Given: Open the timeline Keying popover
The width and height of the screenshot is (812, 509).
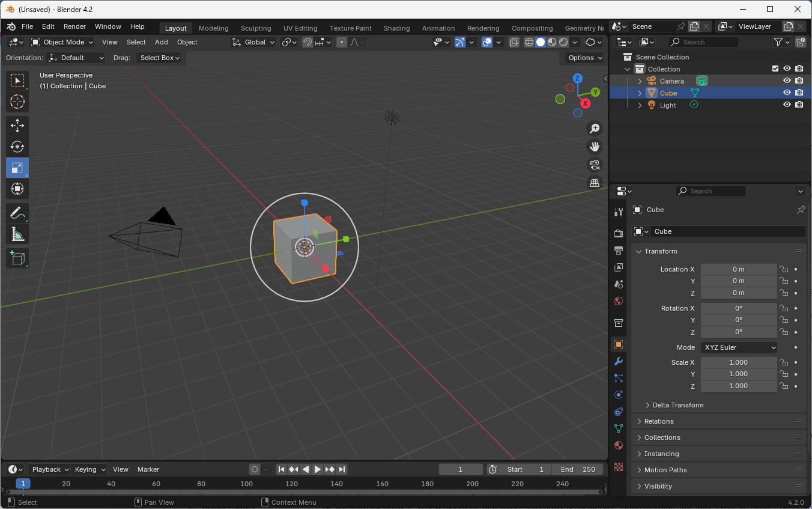Looking at the screenshot, I should coord(89,469).
